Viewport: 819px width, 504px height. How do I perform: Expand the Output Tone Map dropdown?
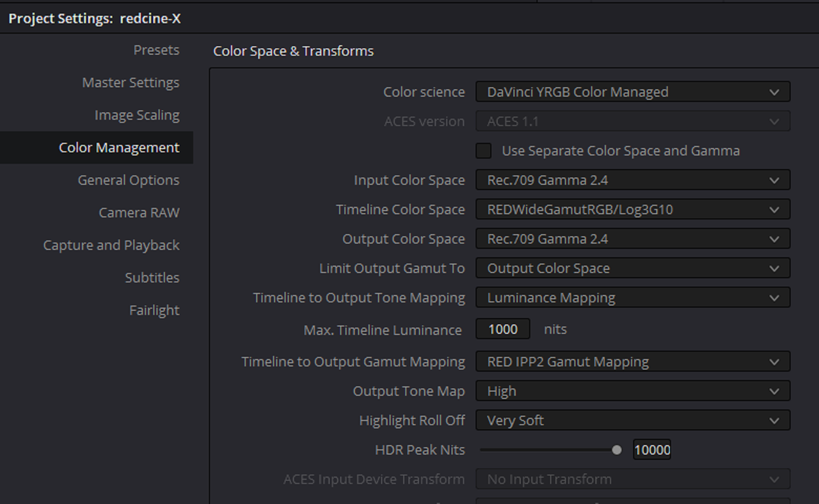click(633, 391)
